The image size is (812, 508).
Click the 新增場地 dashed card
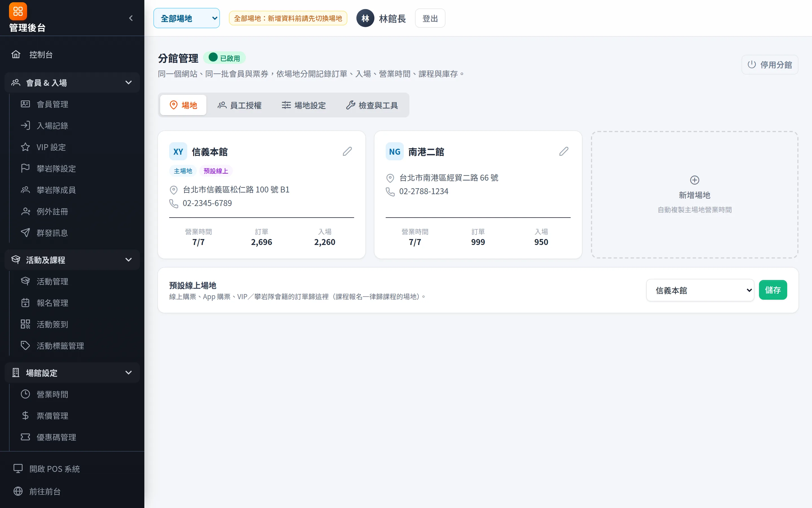694,195
